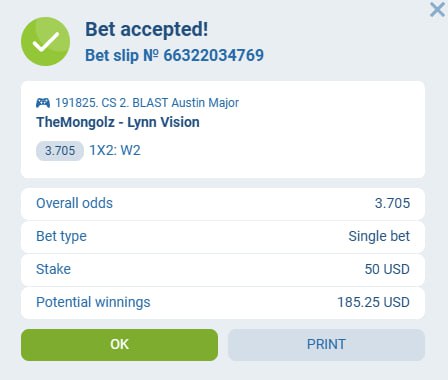Select the 50 USD stake amount

[387, 269]
